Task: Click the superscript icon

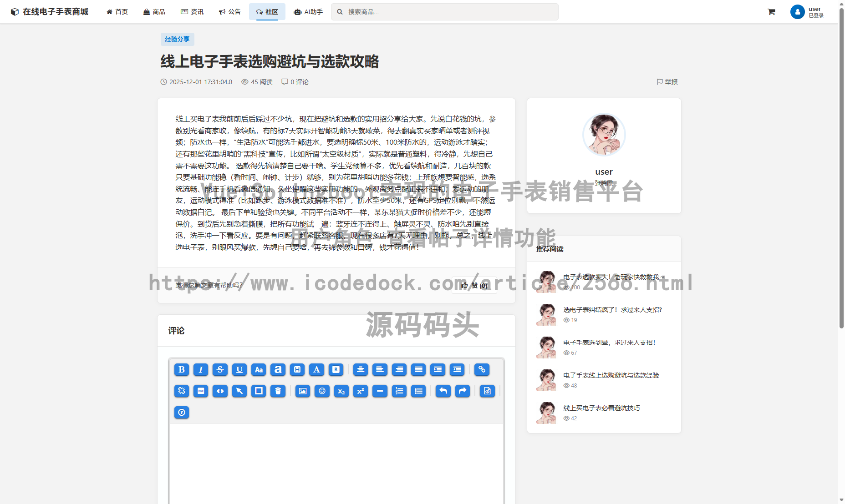Action: tap(361, 391)
